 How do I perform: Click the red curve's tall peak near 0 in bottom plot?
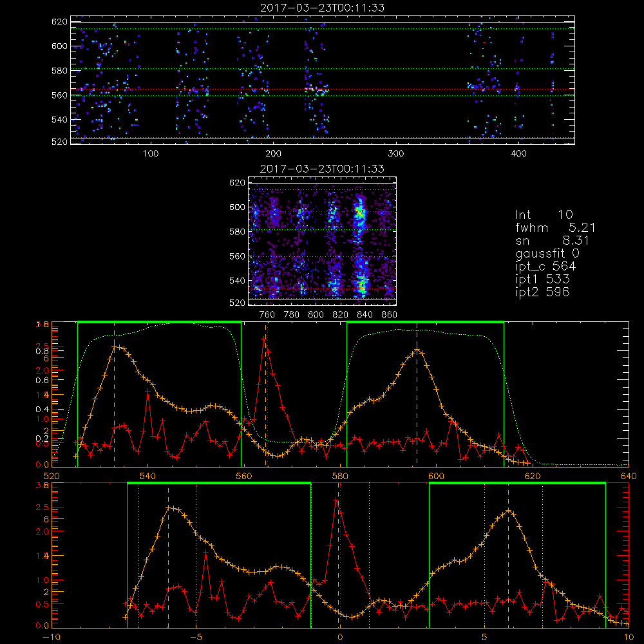click(336, 500)
